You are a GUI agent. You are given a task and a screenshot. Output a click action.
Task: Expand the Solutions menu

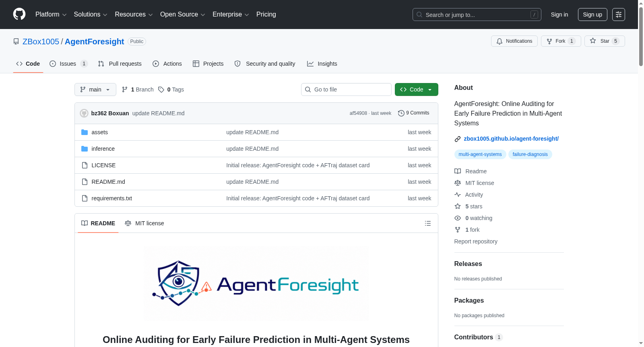(x=91, y=15)
